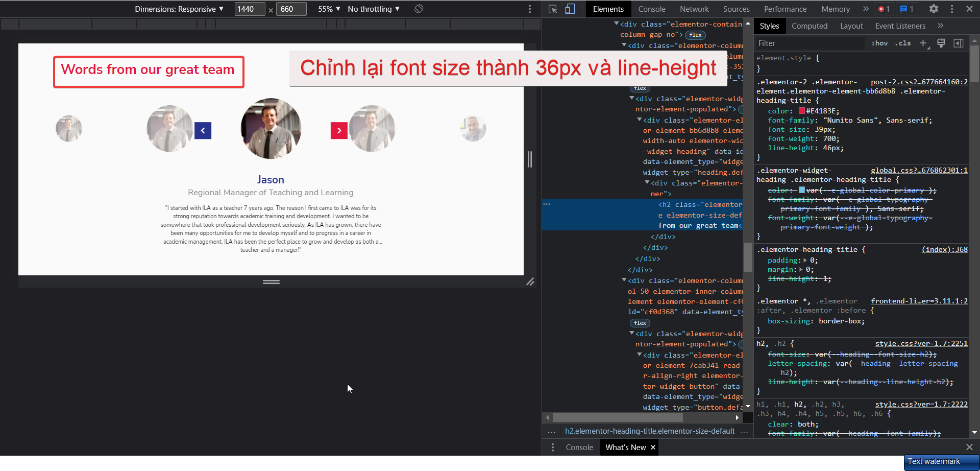Click the viewport bottom resize handle
The height and width of the screenshot is (471, 980).
pyautogui.click(x=271, y=282)
